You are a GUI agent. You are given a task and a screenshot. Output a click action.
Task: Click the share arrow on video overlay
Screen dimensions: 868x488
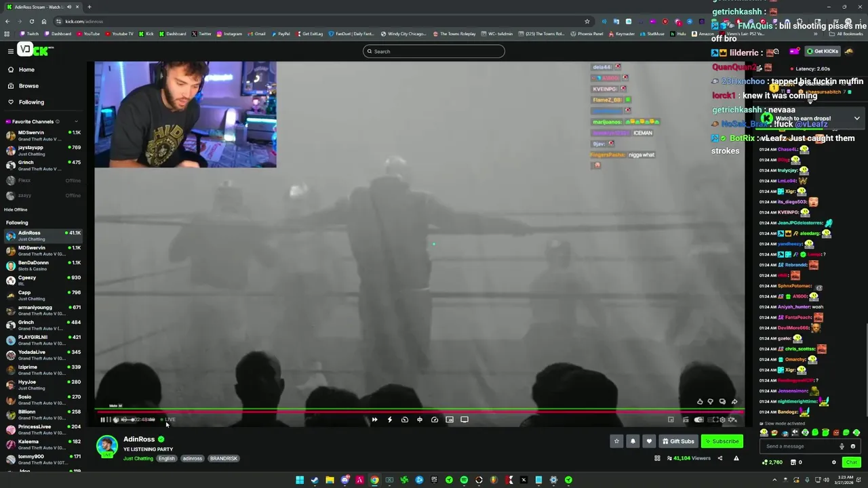[x=734, y=402]
